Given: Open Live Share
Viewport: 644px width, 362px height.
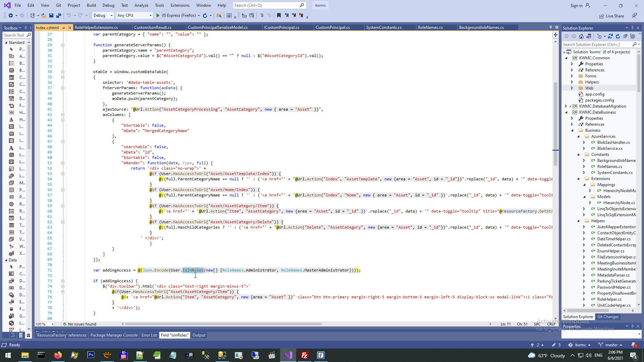Looking at the screenshot, I should point(611,16).
